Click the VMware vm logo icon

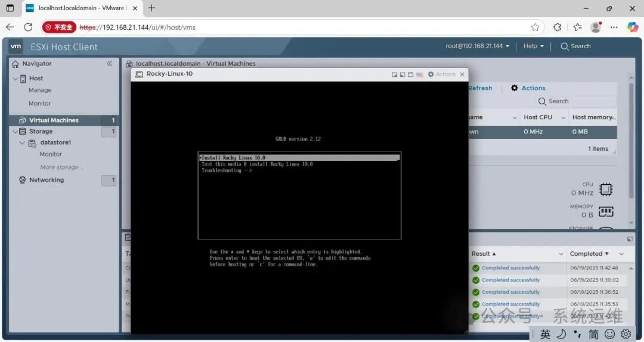click(x=16, y=46)
